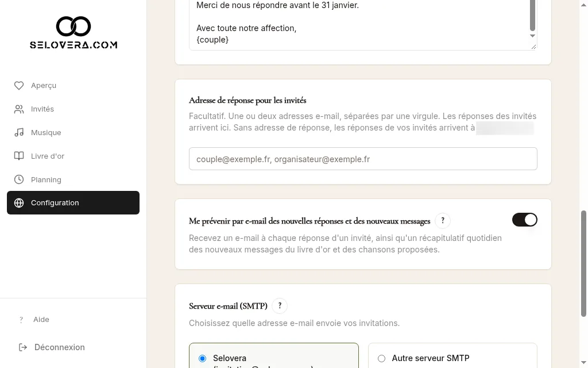
Task: Switch to the Planning section
Action: click(73, 179)
